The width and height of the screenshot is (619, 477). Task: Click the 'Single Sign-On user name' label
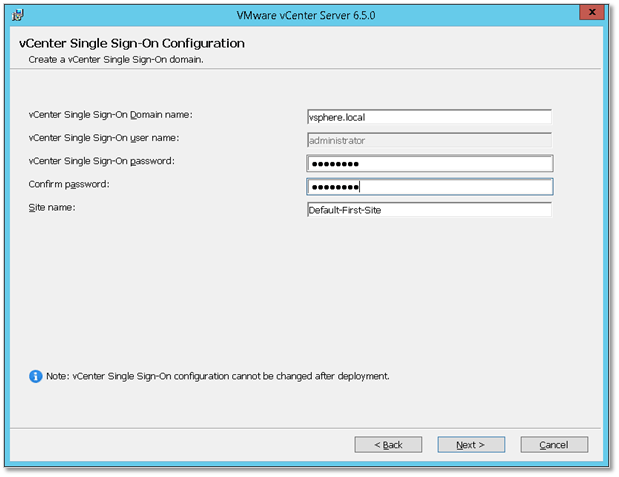pos(103,138)
